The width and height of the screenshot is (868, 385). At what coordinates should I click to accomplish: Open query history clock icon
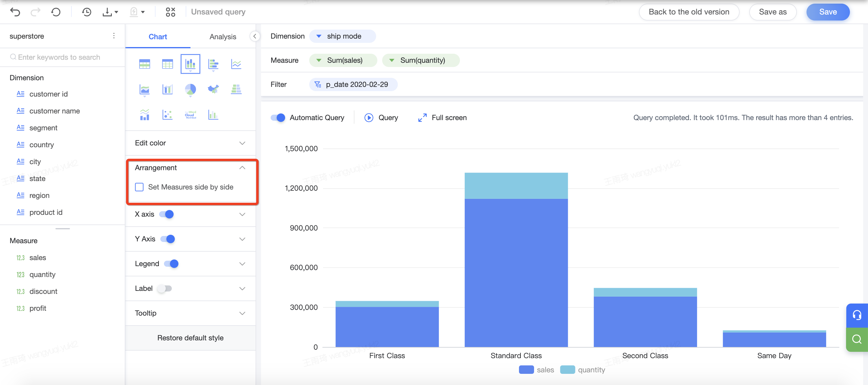coord(86,12)
